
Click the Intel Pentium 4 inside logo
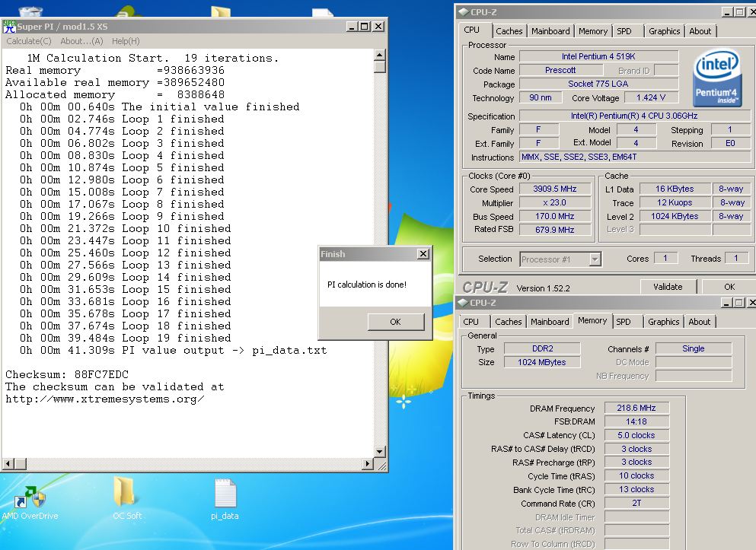pos(716,78)
